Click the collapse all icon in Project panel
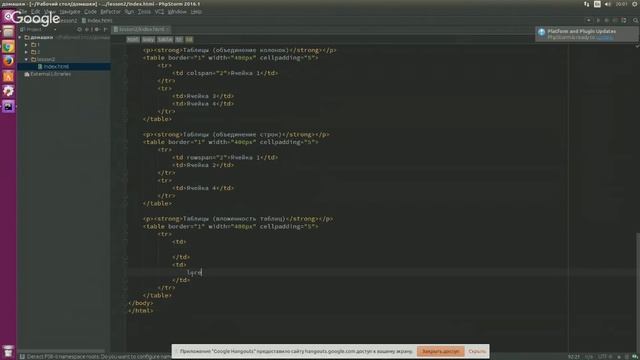This screenshot has width=640, height=360. click(87, 29)
